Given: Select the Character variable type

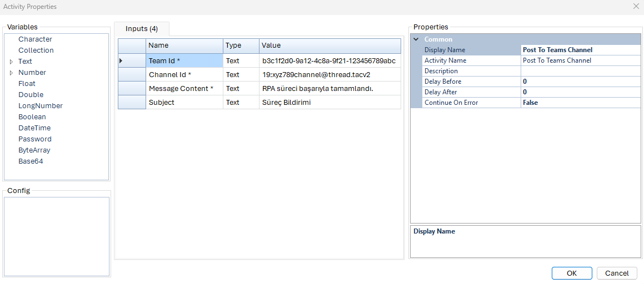Looking at the screenshot, I should (35, 39).
